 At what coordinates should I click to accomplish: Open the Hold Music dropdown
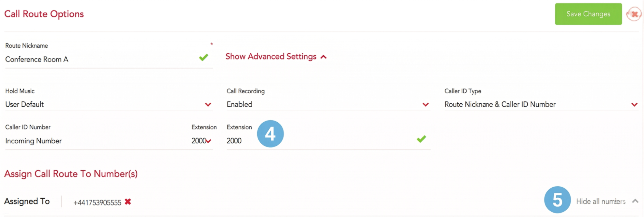click(109, 104)
